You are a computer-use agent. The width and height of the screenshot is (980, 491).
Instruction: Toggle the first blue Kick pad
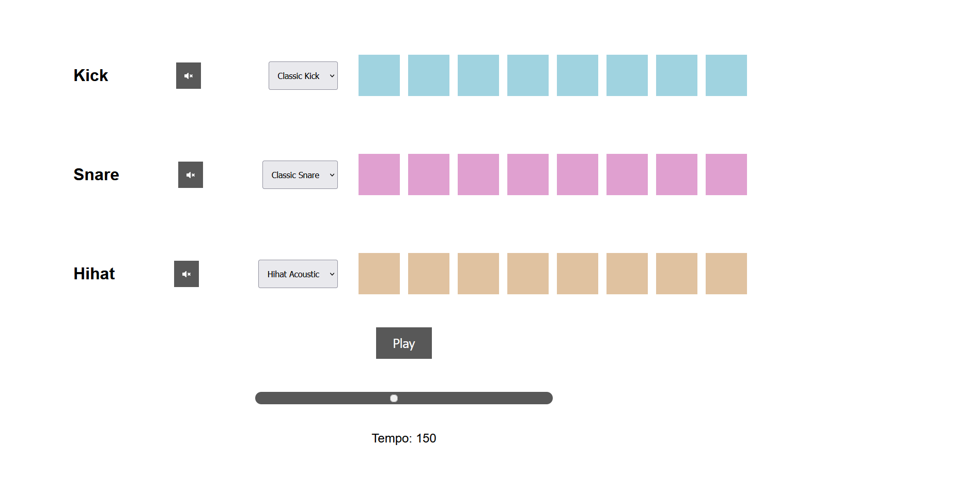pyautogui.click(x=379, y=75)
